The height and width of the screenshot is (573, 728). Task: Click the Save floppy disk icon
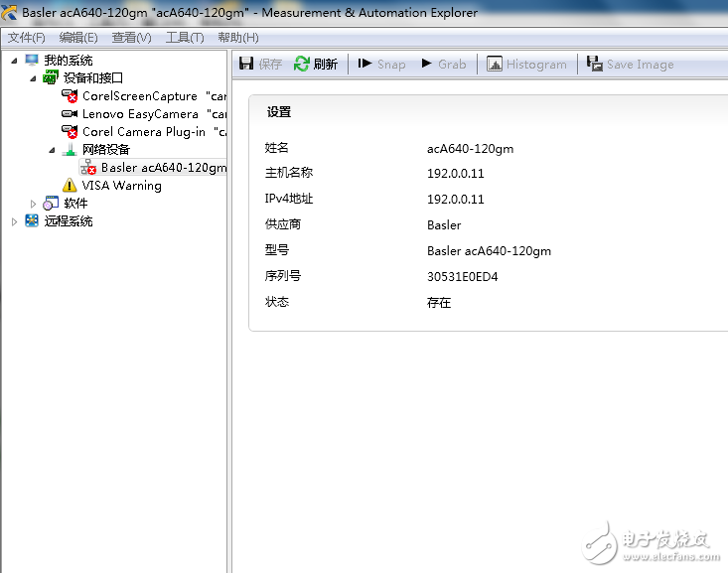(246, 64)
